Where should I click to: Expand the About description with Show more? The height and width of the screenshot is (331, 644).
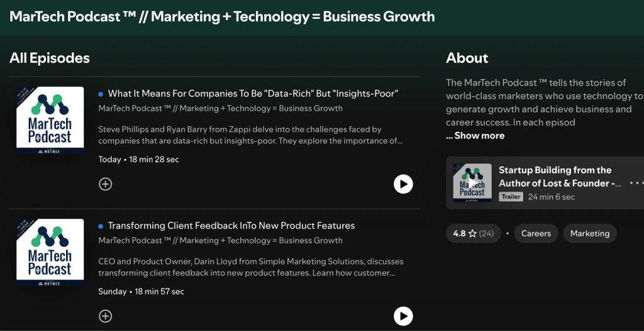click(475, 136)
